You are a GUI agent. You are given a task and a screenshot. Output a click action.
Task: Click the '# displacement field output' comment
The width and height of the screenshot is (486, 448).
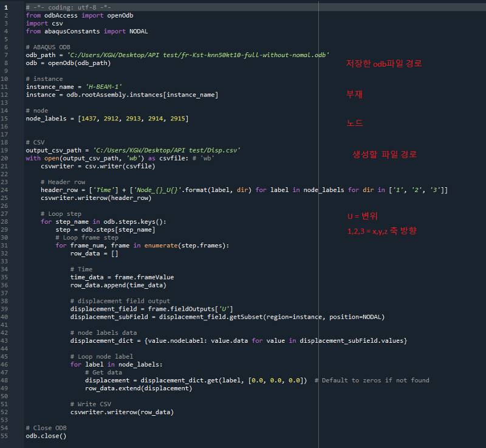click(x=120, y=301)
